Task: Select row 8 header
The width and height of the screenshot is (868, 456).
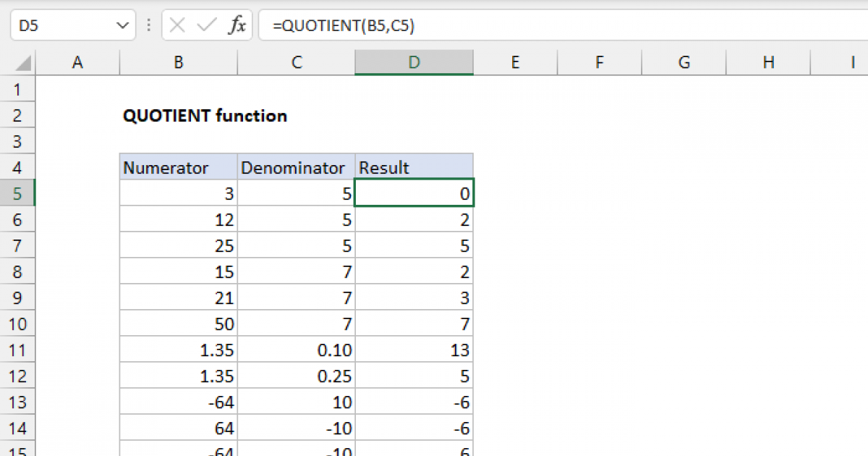Action: click(x=18, y=272)
